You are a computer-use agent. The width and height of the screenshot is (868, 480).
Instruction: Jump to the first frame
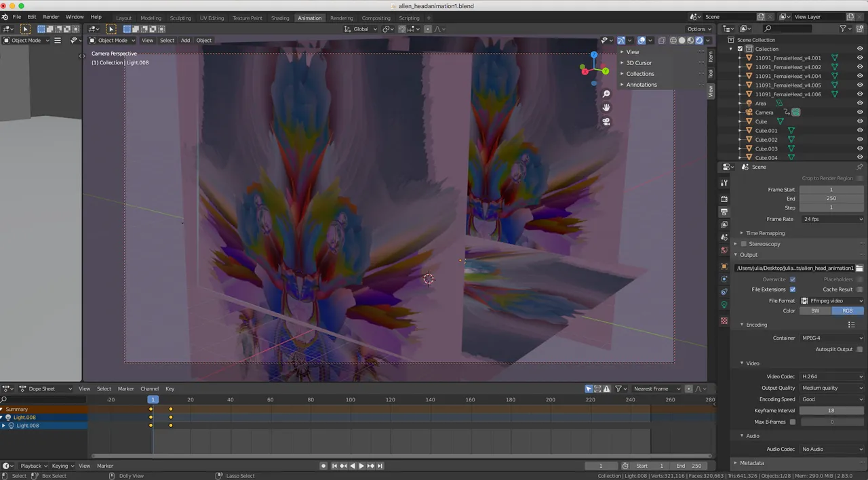[334, 466]
